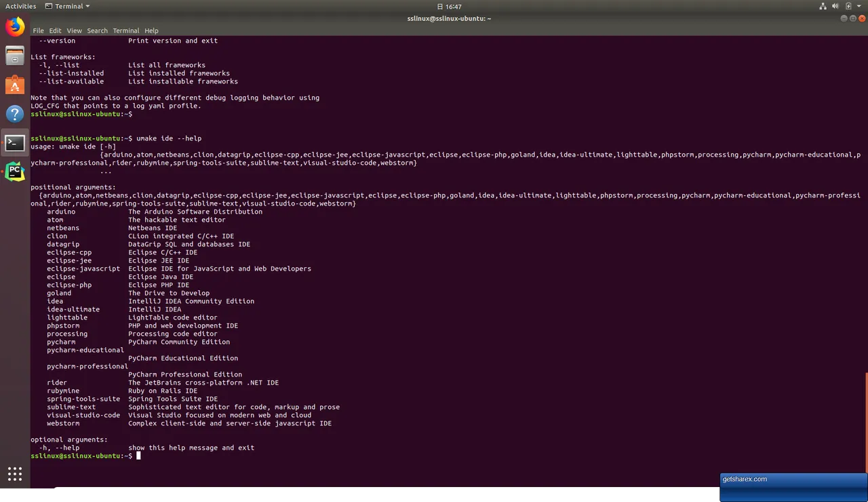The height and width of the screenshot is (502, 868).
Task: Open the 16:47 clock calendar
Action: [x=449, y=6]
